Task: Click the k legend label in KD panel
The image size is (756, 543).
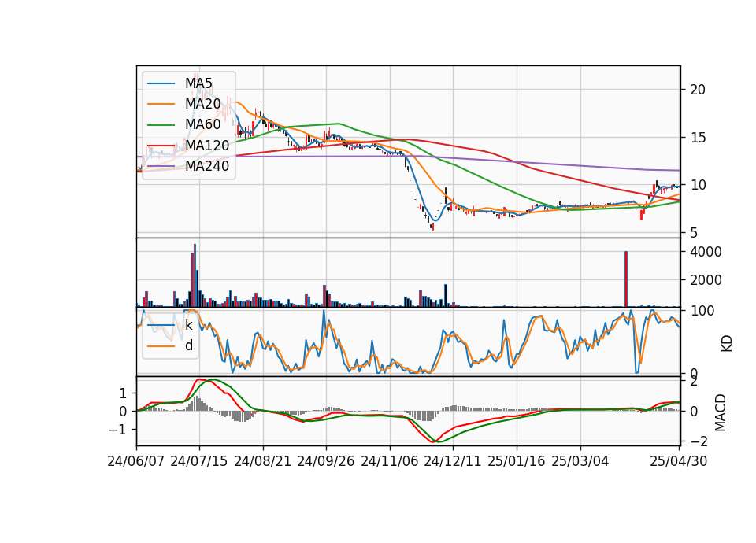Action: [x=188, y=325]
